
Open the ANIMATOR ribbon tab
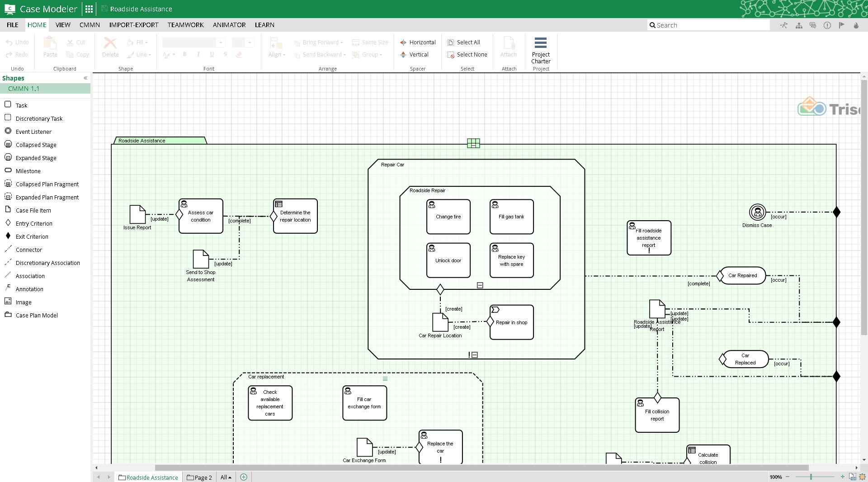229,25
